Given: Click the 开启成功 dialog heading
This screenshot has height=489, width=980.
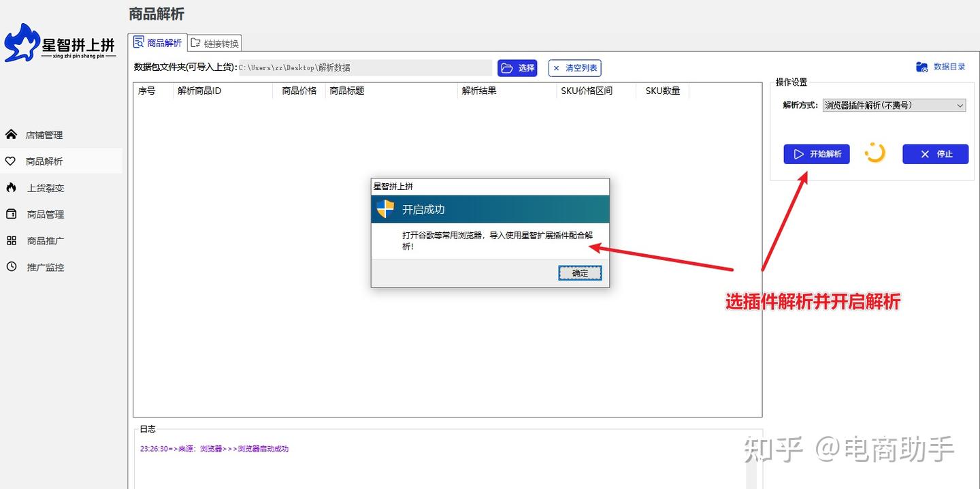Looking at the screenshot, I should tap(423, 210).
